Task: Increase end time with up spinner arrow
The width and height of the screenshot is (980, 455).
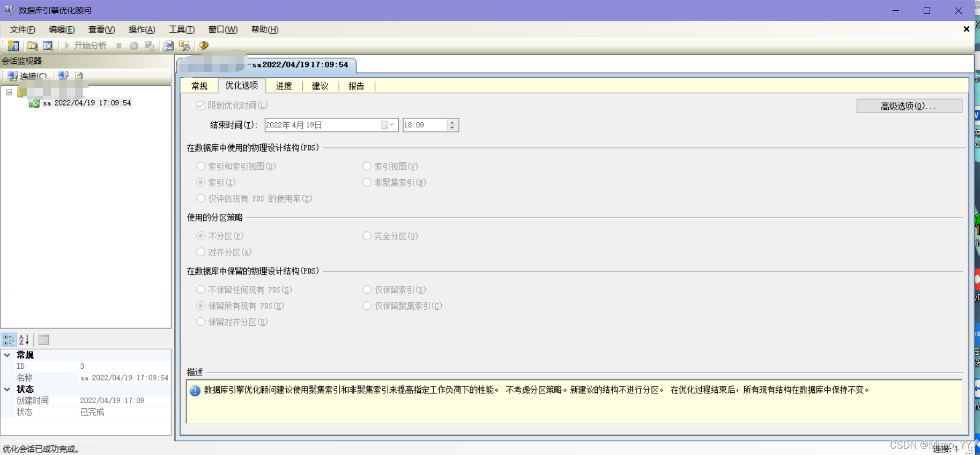Action: pyautogui.click(x=452, y=122)
